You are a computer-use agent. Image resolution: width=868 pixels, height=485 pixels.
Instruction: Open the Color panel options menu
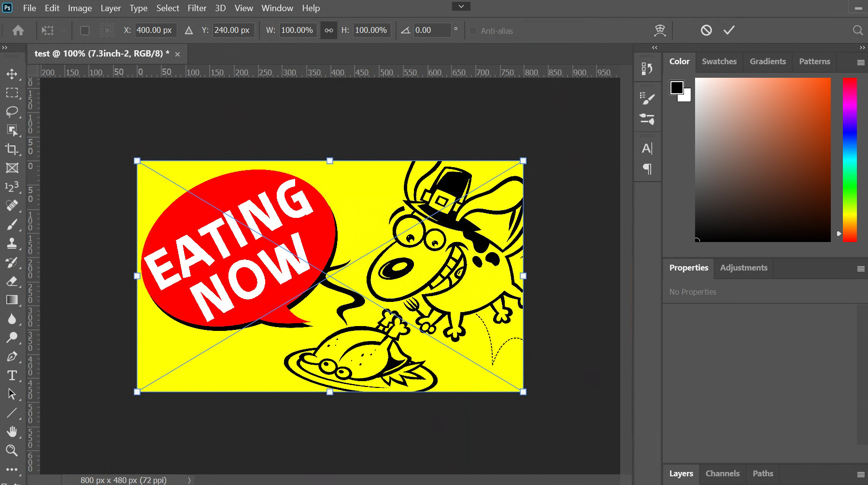(x=860, y=62)
